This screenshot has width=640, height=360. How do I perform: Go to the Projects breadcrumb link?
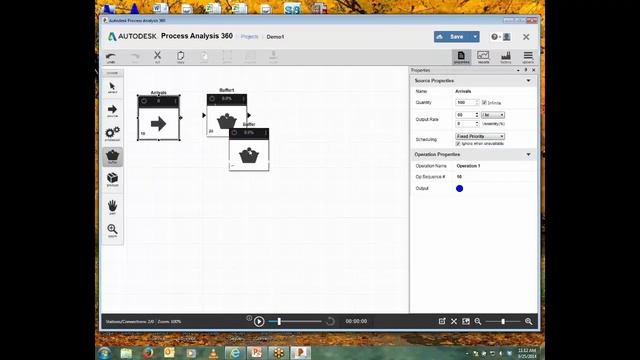[x=249, y=37]
